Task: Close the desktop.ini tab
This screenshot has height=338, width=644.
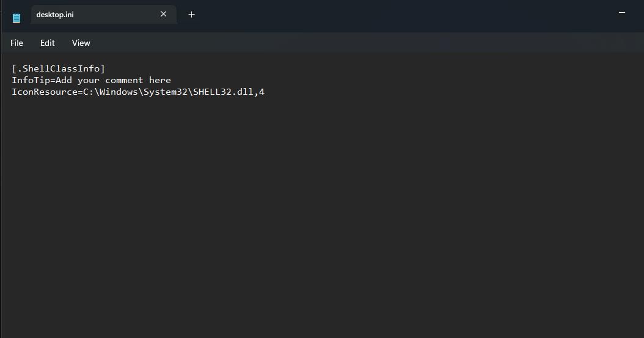Action: click(x=163, y=14)
